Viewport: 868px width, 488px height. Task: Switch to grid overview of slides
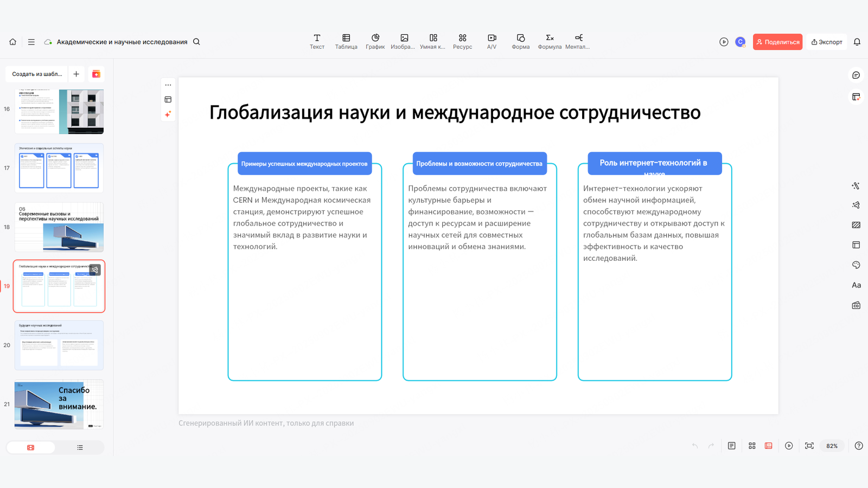click(752, 446)
